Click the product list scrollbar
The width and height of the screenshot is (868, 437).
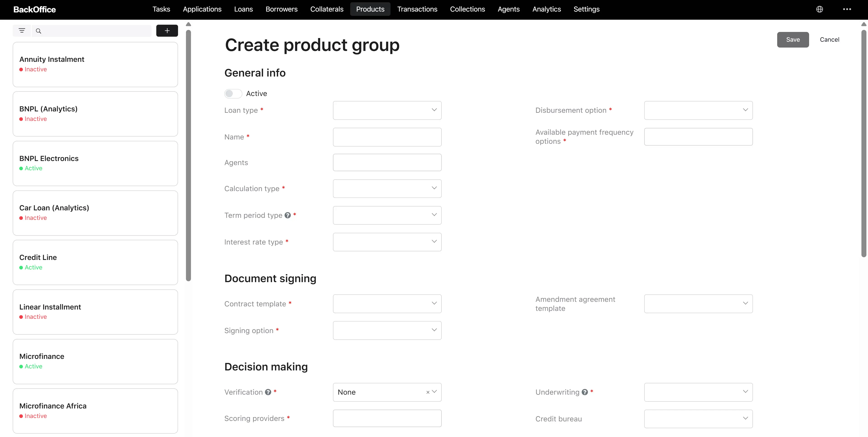pyautogui.click(x=188, y=156)
